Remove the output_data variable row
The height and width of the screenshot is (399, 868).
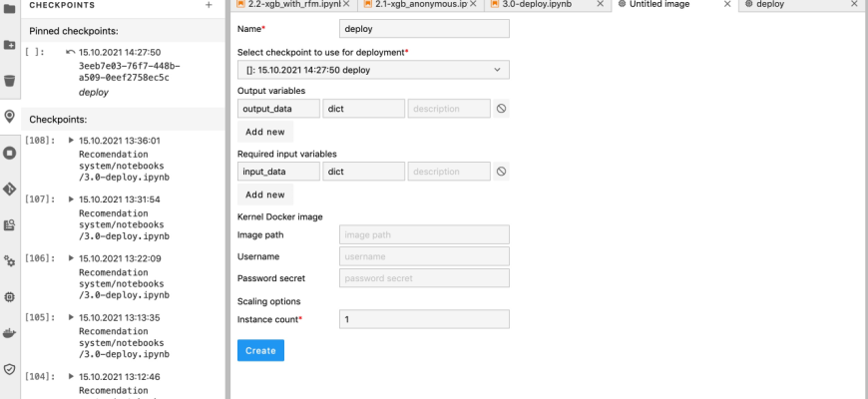point(502,109)
